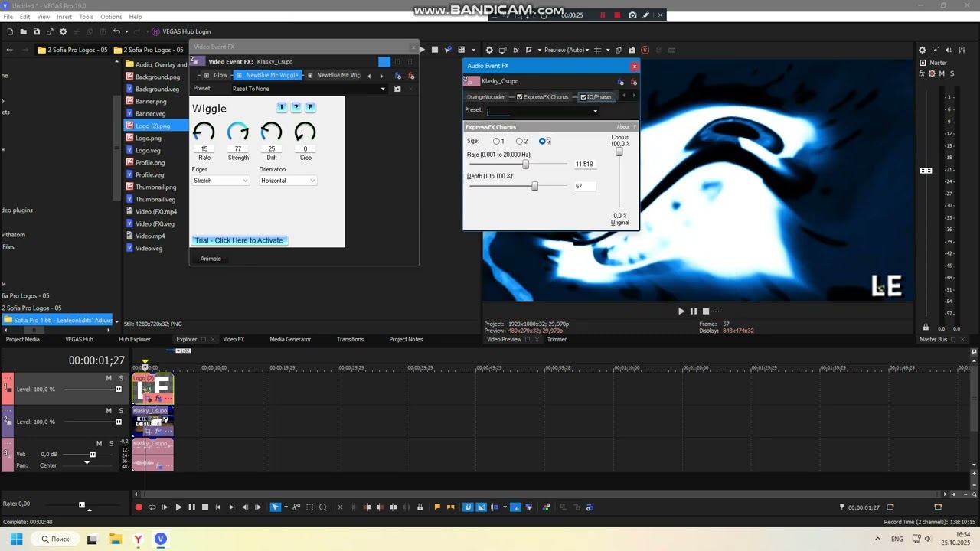
Task: Click Stop below the video preview
Action: (x=706, y=311)
